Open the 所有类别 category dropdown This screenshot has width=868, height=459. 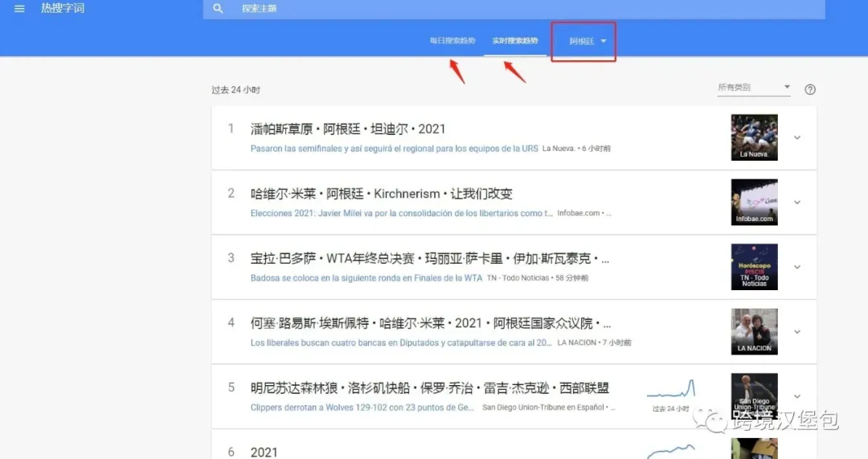pyautogui.click(x=753, y=88)
